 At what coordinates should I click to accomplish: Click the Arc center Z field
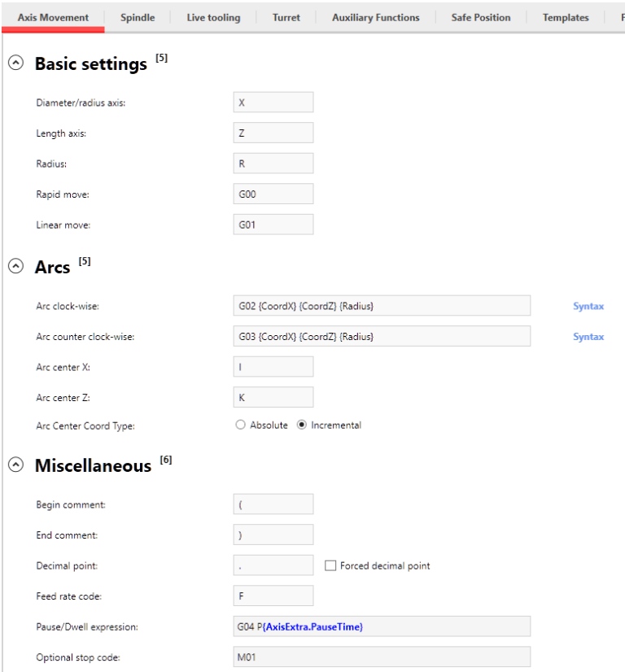point(273,397)
